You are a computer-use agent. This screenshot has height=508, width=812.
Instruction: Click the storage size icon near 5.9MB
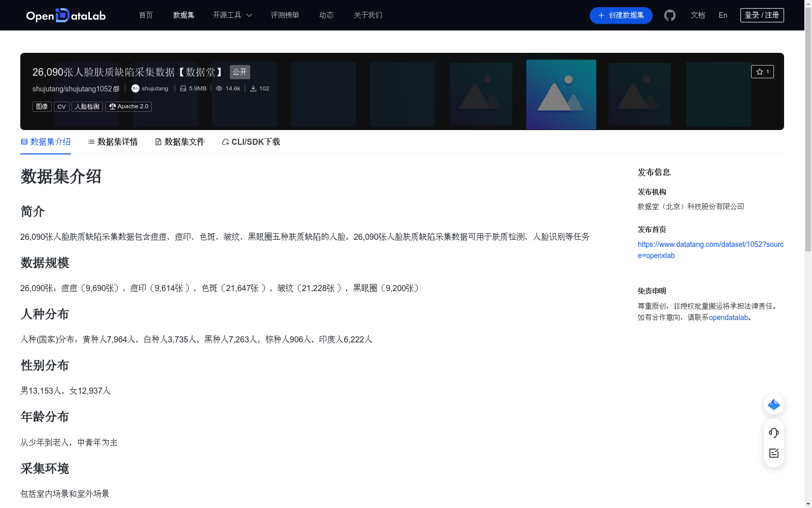click(x=183, y=88)
